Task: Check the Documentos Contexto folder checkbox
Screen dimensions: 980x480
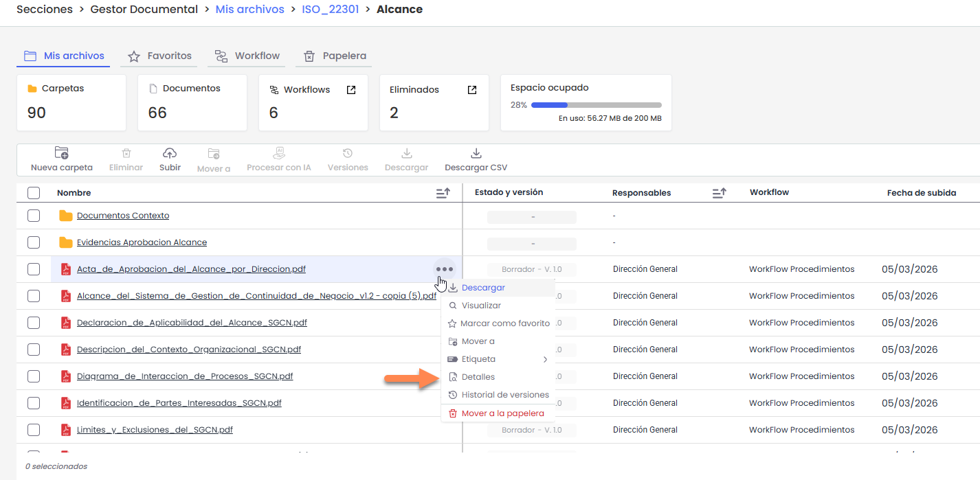Action: tap(34, 216)
